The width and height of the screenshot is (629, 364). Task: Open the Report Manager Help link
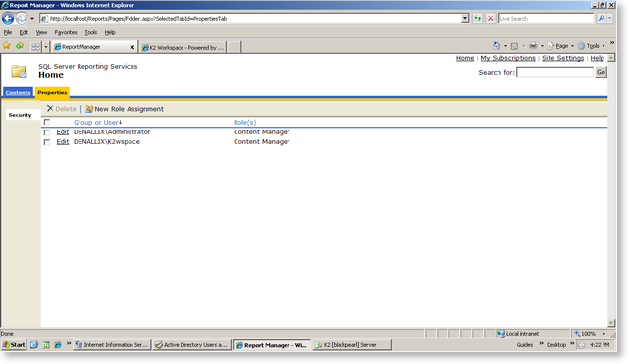597,58
